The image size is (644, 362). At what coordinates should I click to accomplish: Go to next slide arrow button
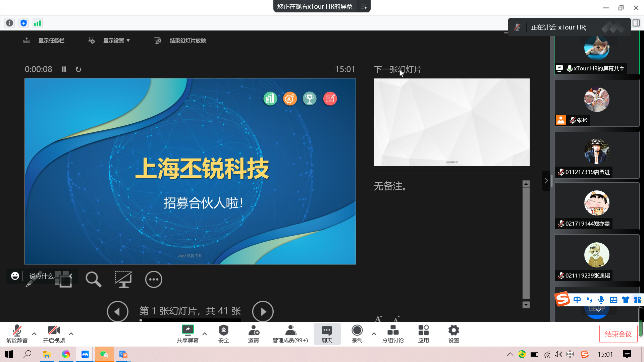[x=263, y=312]
